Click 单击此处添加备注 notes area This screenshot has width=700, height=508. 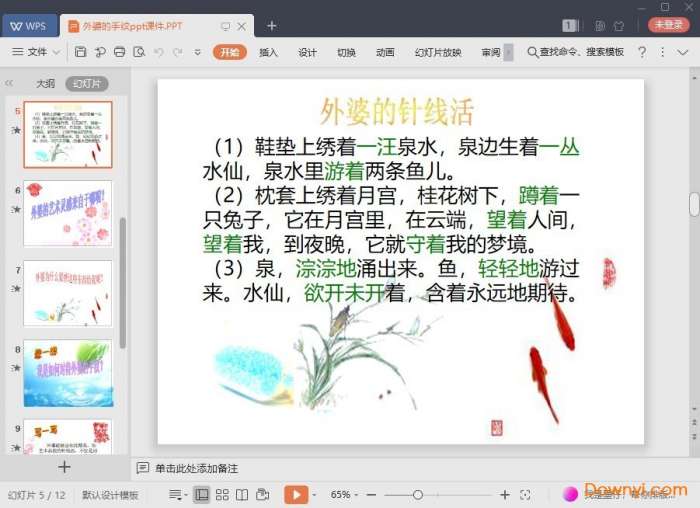tap(196, 468)
